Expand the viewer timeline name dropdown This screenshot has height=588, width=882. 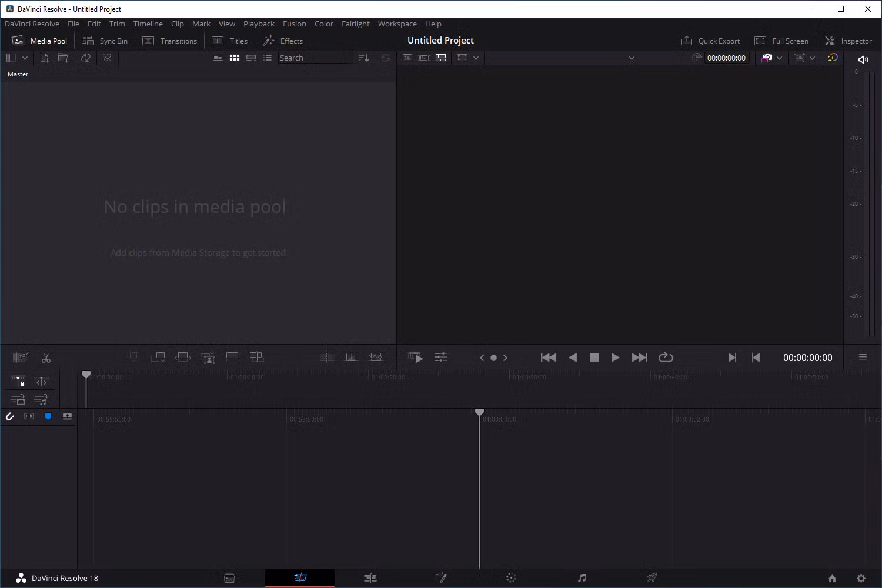(x=632, y=58)
